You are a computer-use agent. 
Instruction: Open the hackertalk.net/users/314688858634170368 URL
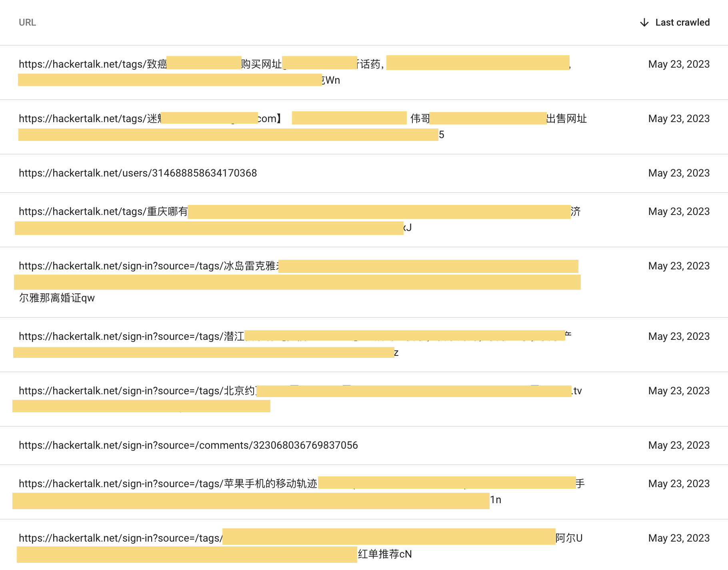click(138, 173)
